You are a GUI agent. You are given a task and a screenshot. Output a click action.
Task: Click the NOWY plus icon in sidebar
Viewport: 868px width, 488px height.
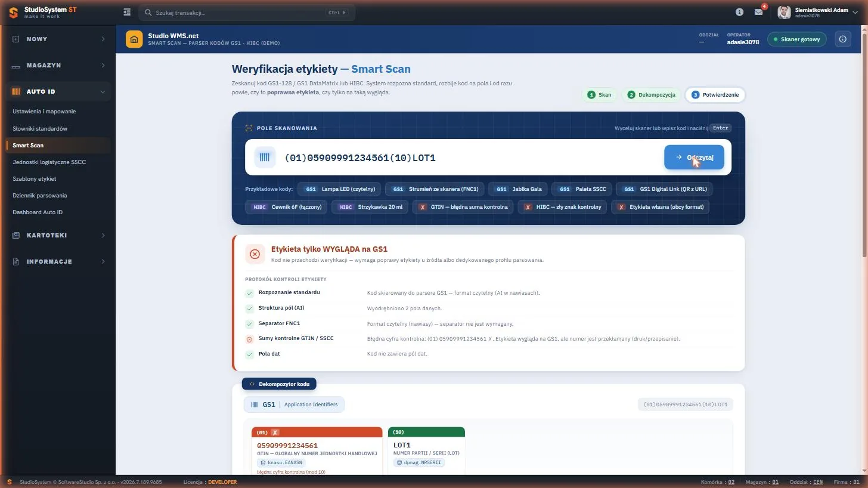pos(16,39)
